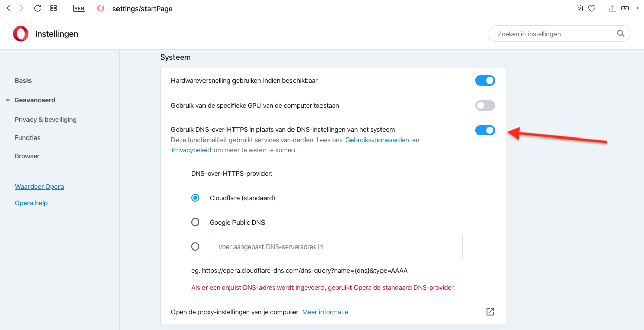Disable hardware acceleration toggle
644x330 pixels.
point(485,80)
